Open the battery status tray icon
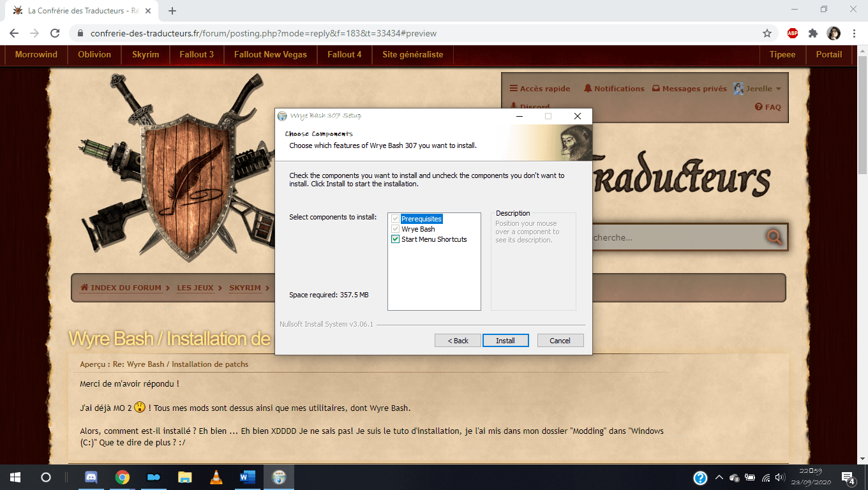 tap(750, 477)
